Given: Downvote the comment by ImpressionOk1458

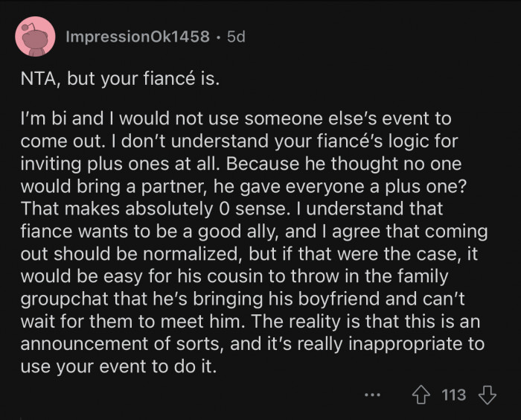Looking at the screenshot, I should click(x=487, y=395).
